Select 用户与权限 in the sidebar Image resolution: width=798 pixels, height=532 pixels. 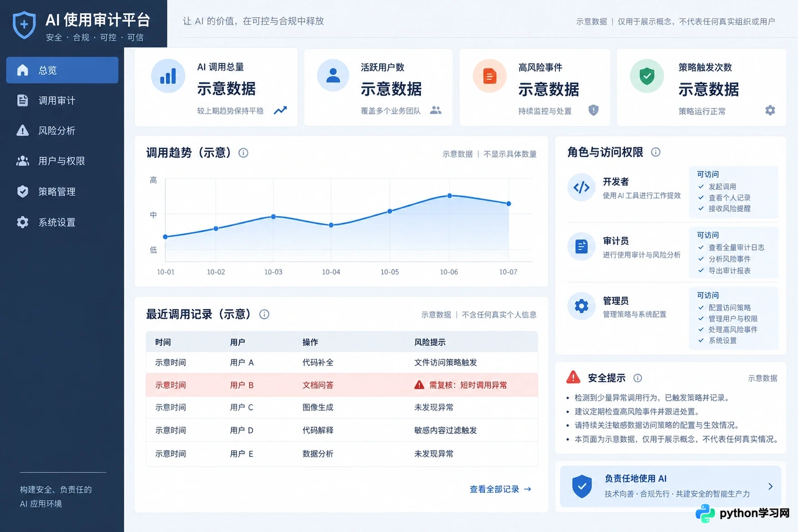click(62, 161)
